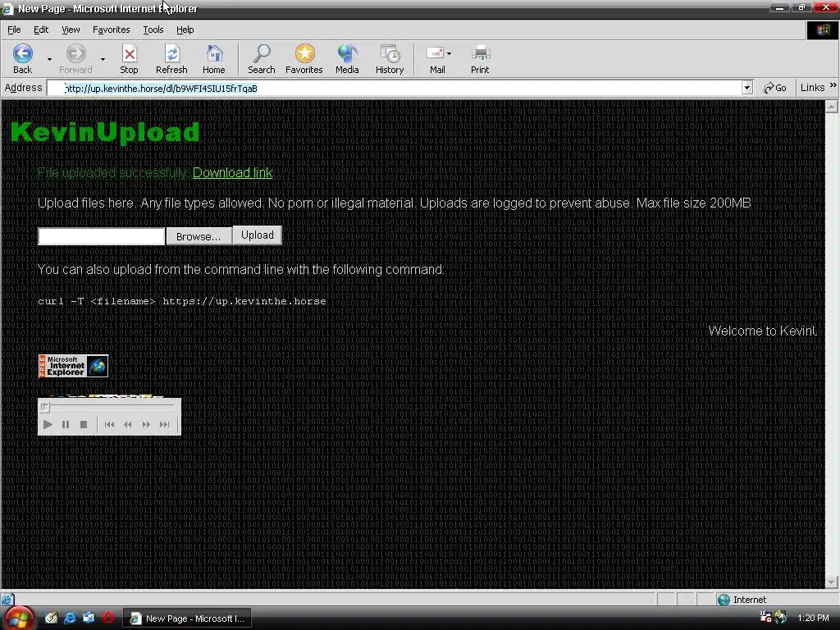Click the file path input field
This screenshot has height=630, width=840.
pos(101,236)
